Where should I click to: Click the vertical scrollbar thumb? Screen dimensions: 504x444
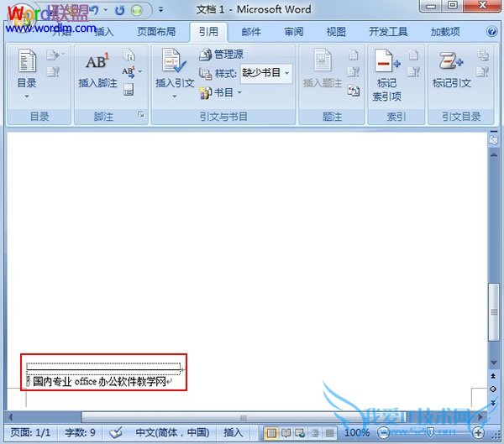pos(494,312)
